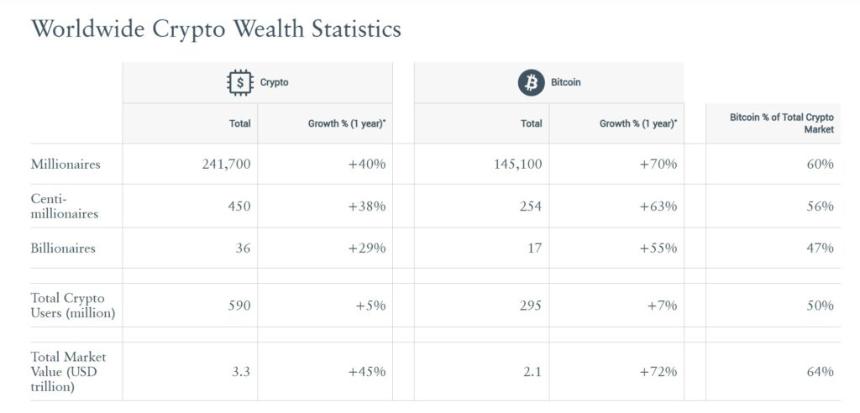This screenshot has height=413, width=860.
Task: Select the Centi-millionaires row label
Action: tap(64, 206)
